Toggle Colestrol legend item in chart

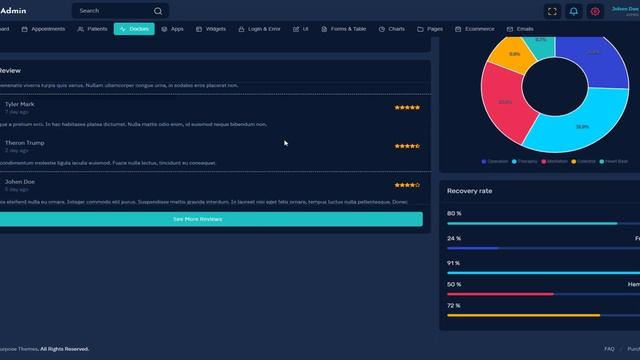coord(583,162)
